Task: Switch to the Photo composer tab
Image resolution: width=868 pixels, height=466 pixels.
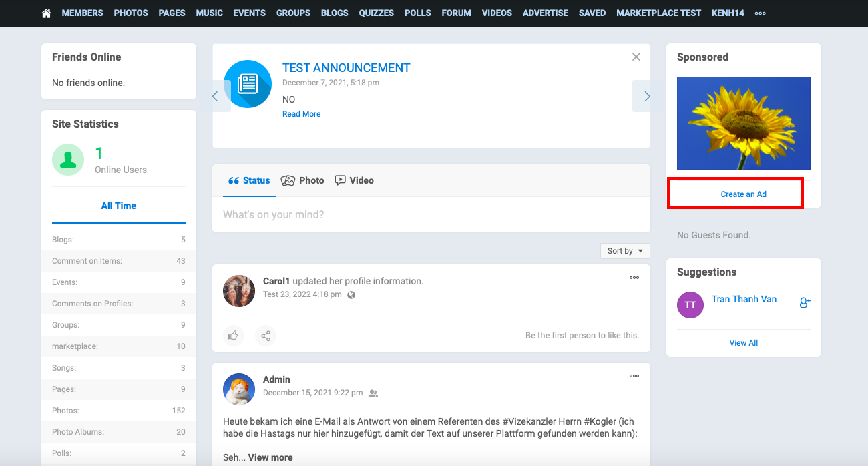Action: tap(302, 180)
